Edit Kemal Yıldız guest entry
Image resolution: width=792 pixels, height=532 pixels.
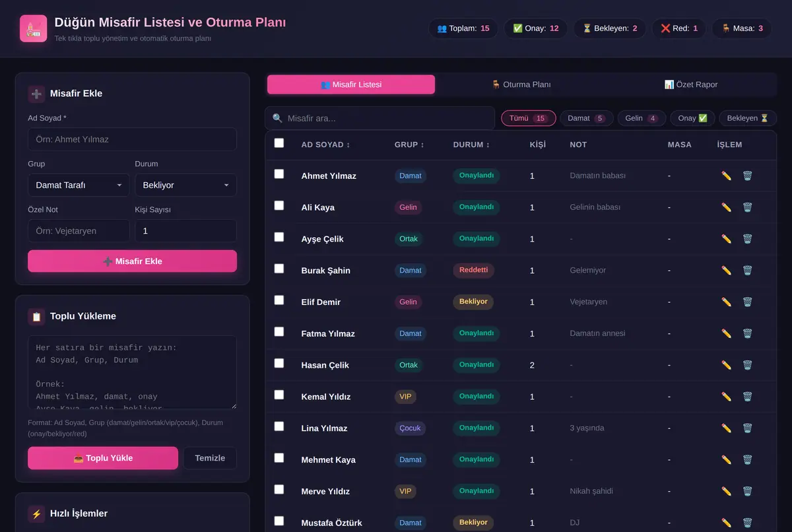pyautogui.click(x=726, y=397)
